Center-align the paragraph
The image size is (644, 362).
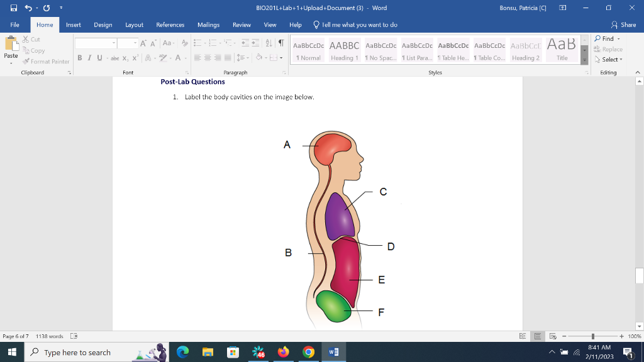(208, 58)
